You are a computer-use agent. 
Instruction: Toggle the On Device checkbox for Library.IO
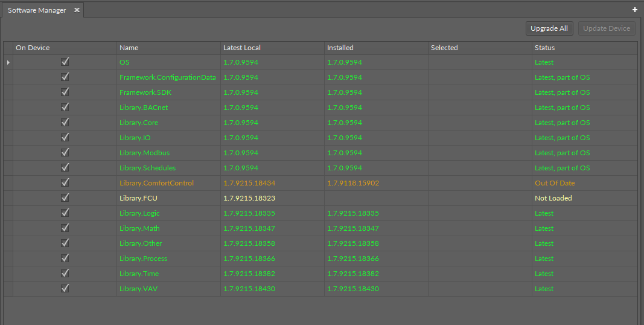[65, 137]
